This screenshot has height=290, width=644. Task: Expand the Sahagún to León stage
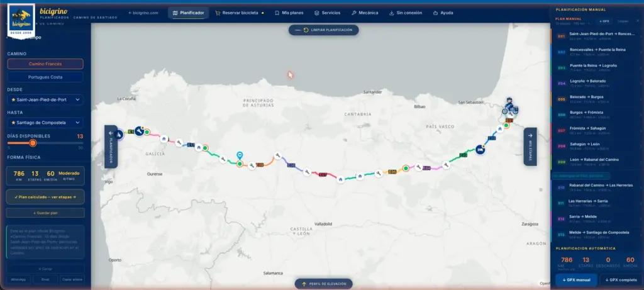pos(597,146)
